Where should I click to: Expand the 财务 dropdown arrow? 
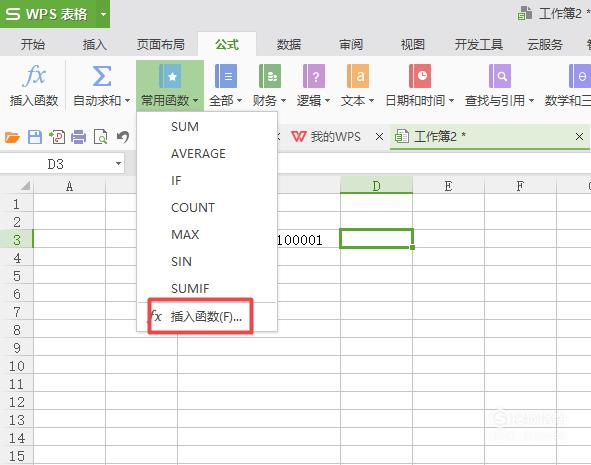(x=283, y=101)
